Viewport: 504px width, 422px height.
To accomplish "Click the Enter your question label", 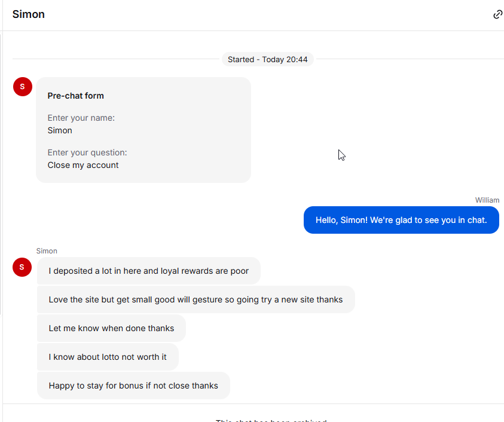I will tap(87, 152).
